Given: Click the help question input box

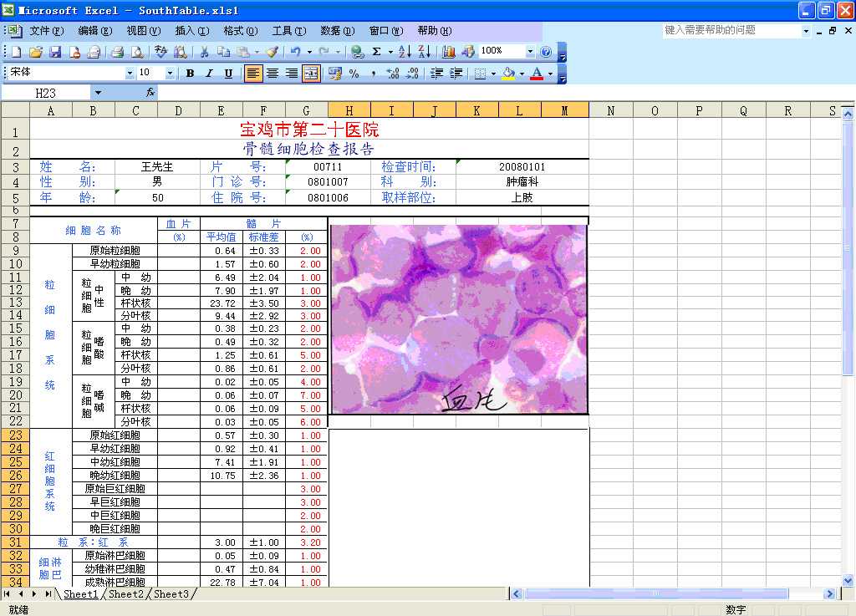Looking at the screenshot, I should tap(732, 31).
